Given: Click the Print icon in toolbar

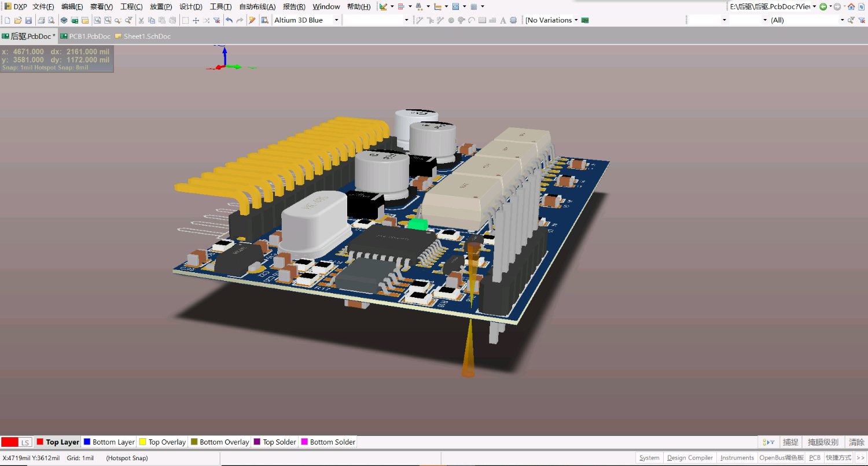Looking at the screenshot, I should pos(41,20).
